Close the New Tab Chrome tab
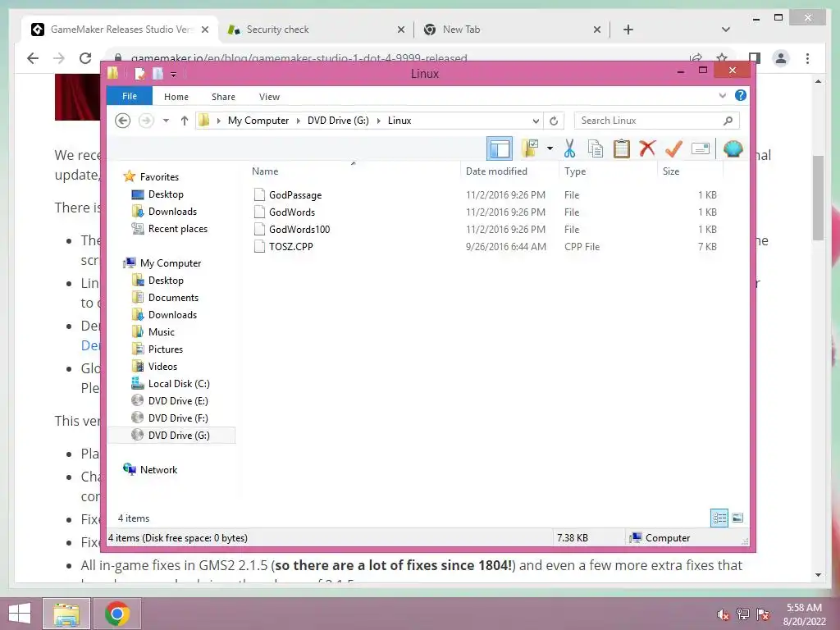 [597, 30]
